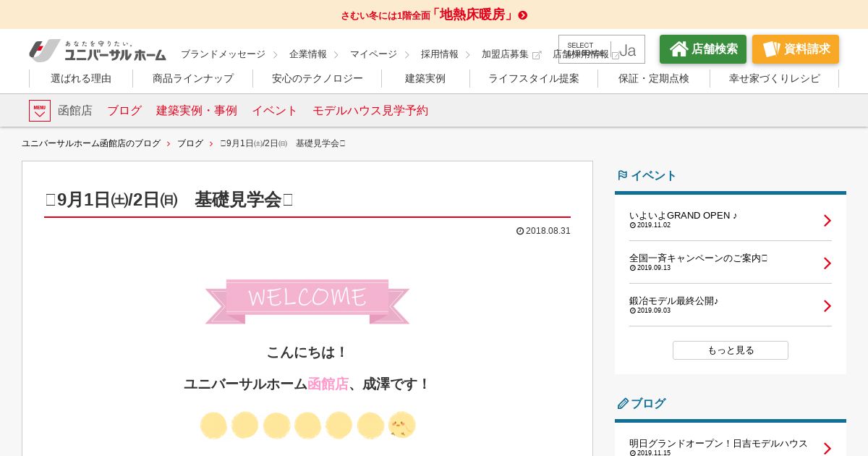Open the 建築実例 main menu
This screenshot has width=868, height=456.
coord(425,78)
